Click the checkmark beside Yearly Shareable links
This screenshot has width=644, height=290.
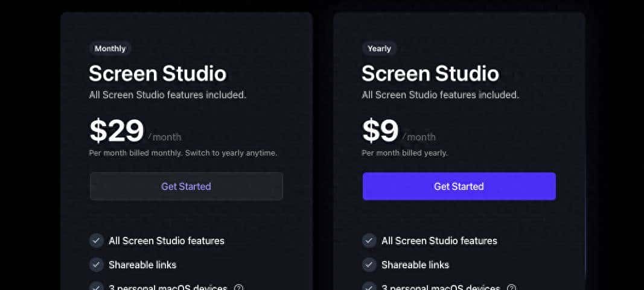point(369,265)
